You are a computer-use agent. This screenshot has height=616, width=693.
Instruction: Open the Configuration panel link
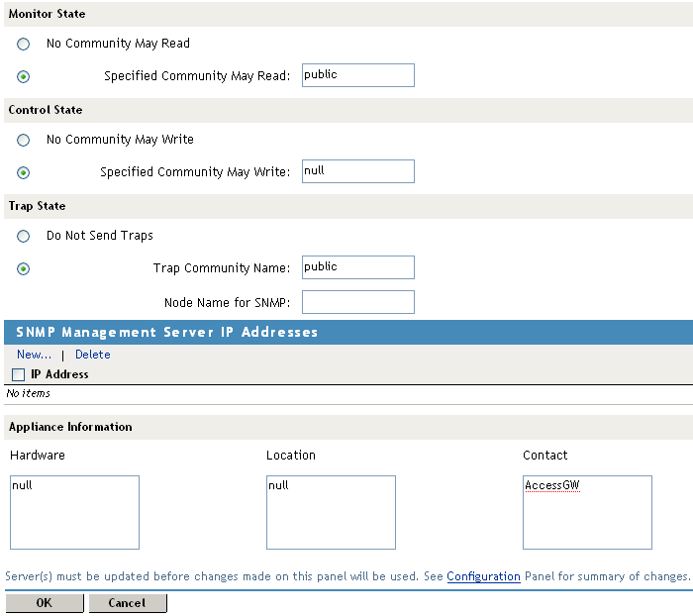click(483, 576)
